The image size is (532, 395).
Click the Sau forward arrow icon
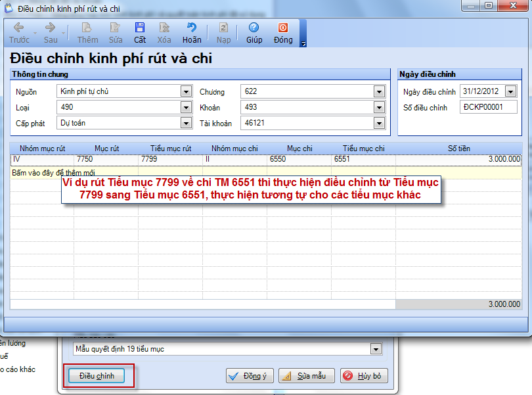50,28
